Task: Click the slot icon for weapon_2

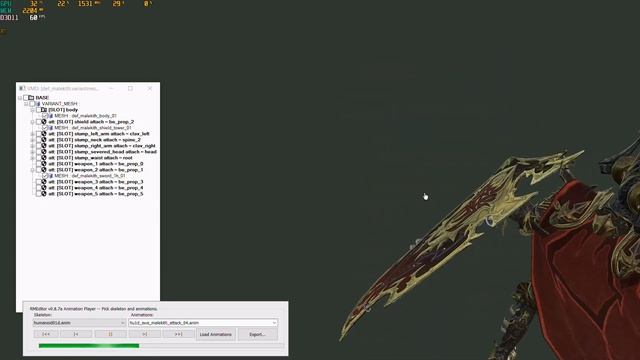Action: 44,169
